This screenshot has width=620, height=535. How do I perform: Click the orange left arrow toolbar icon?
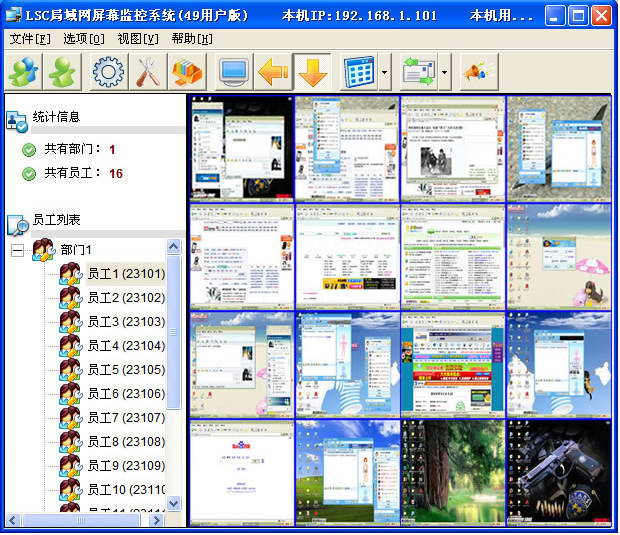[x=273, y=72]
